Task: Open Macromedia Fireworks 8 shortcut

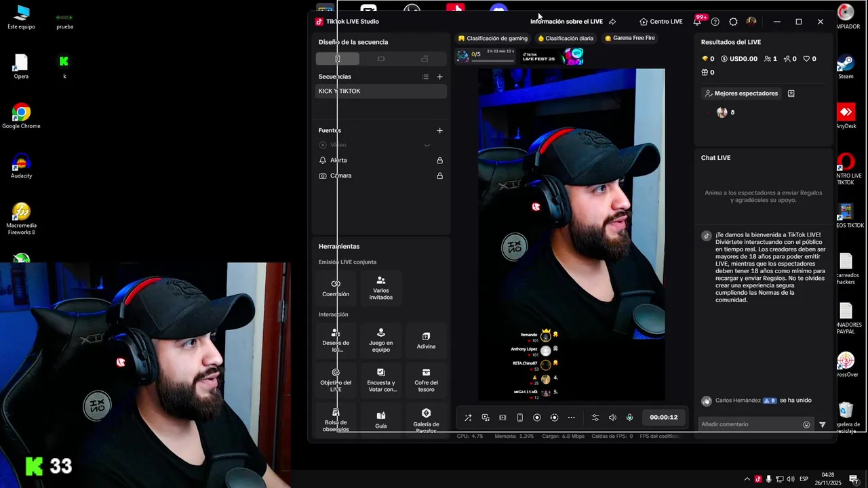Action: pos(21,219)
